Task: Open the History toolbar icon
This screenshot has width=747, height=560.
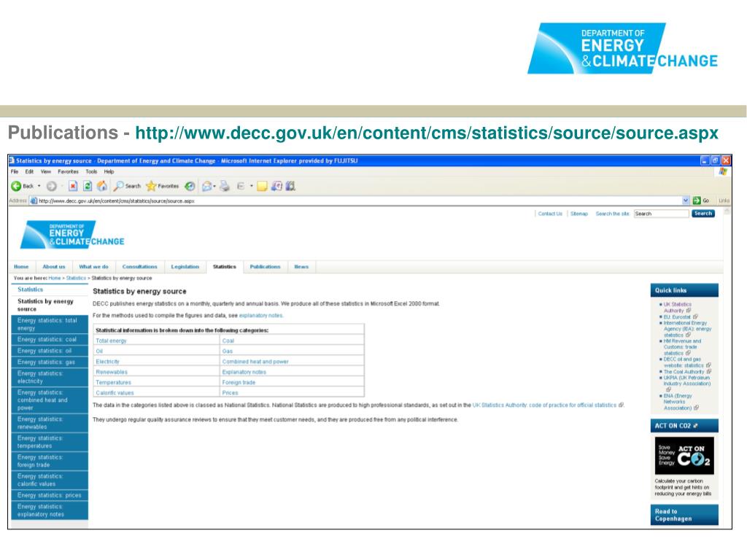Action: coord(190,186)
